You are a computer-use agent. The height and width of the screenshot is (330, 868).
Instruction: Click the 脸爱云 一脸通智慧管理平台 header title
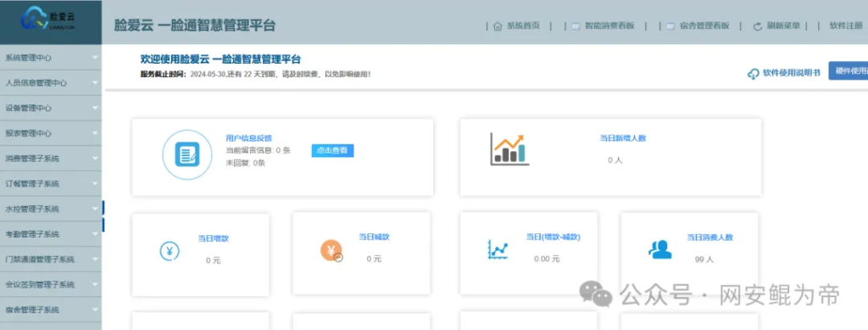coord(194,25)
